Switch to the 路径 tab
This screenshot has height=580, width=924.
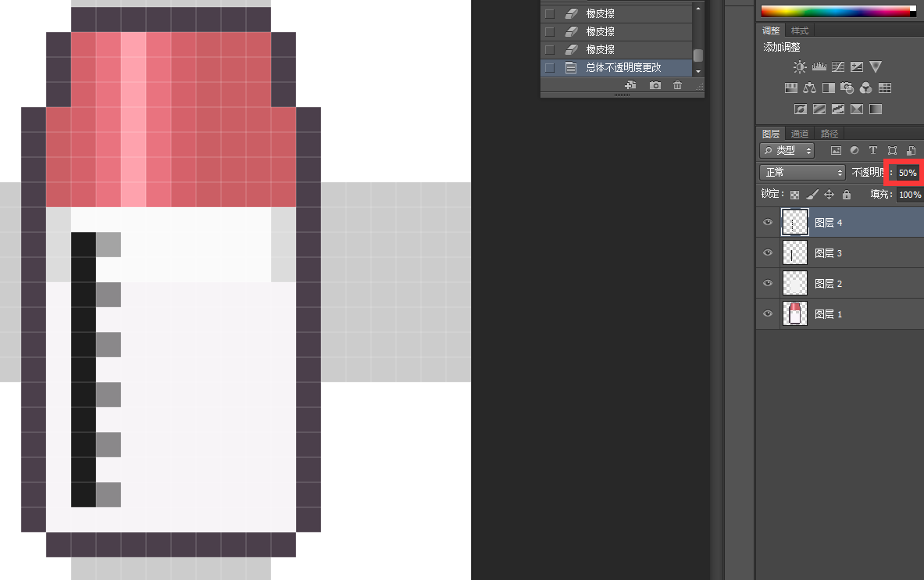[x=829, y=134]
